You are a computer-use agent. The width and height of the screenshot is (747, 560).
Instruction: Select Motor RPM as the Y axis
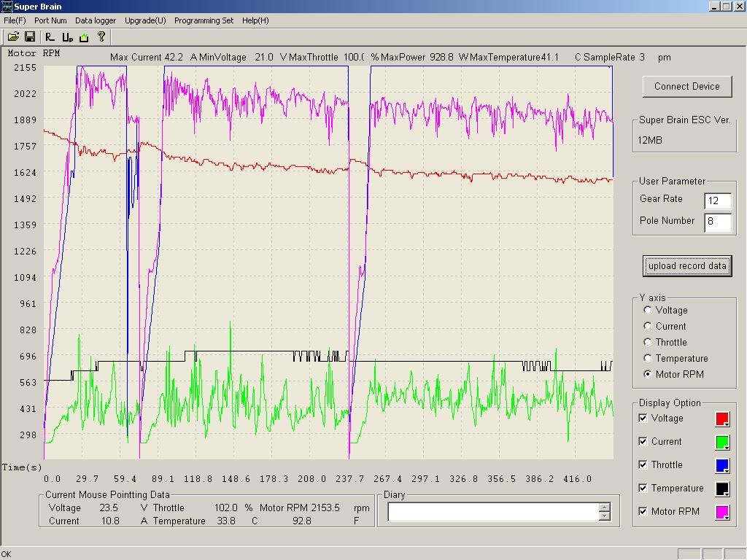point(648,374)
